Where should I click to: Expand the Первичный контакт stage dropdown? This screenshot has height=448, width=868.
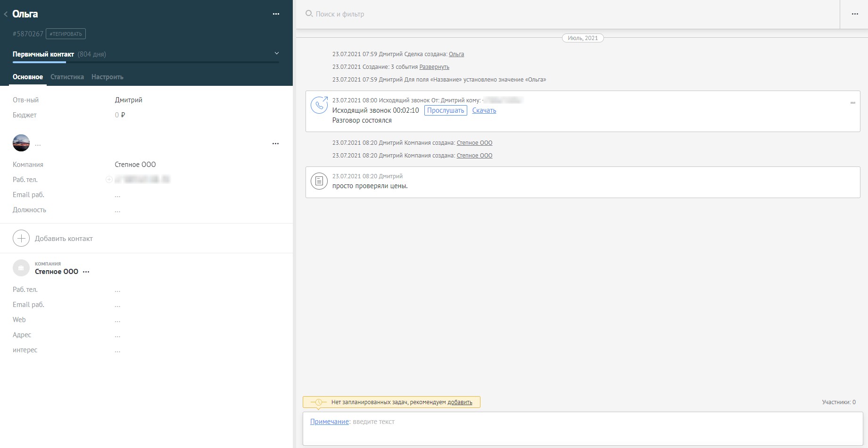277,53
